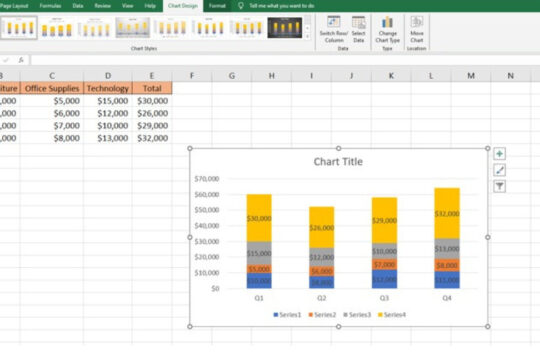
Task: Select the $5,000 Office Supplies cell
Action: tap(52, 101)
